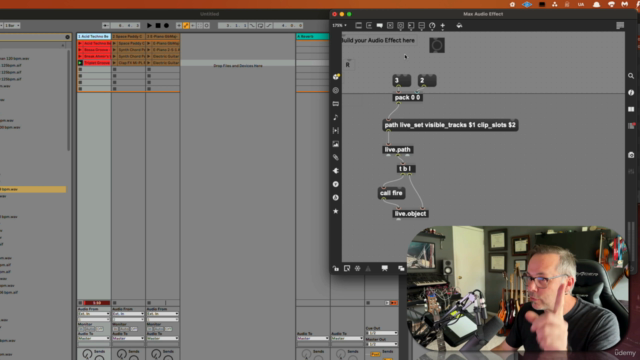Select the 'A Reverb' return track header

pyautogui.click(x=312, y=36)
